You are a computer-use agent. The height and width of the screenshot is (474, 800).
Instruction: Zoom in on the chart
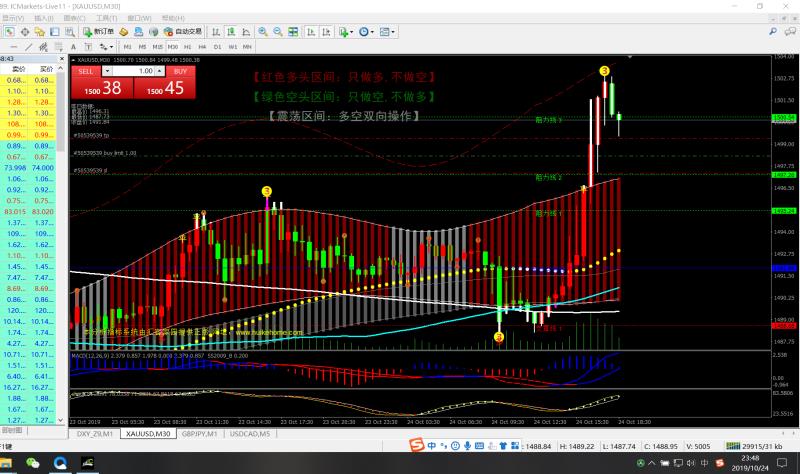[x=262, y=32]
